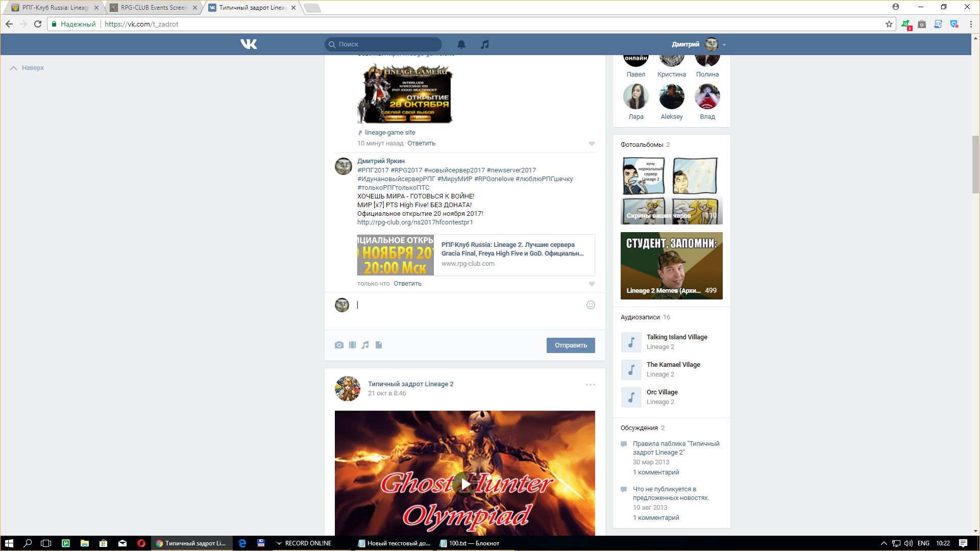Viewport: 980px width, 551px height.
Task: Click Ответить under Дмитрий Яркин's comment
Action: tap(407, 284)
